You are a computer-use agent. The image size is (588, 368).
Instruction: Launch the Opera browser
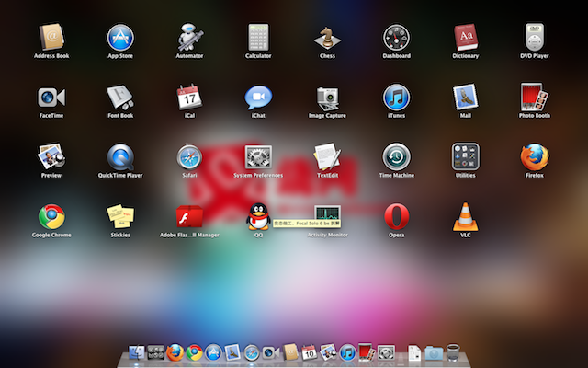[396, 217]
